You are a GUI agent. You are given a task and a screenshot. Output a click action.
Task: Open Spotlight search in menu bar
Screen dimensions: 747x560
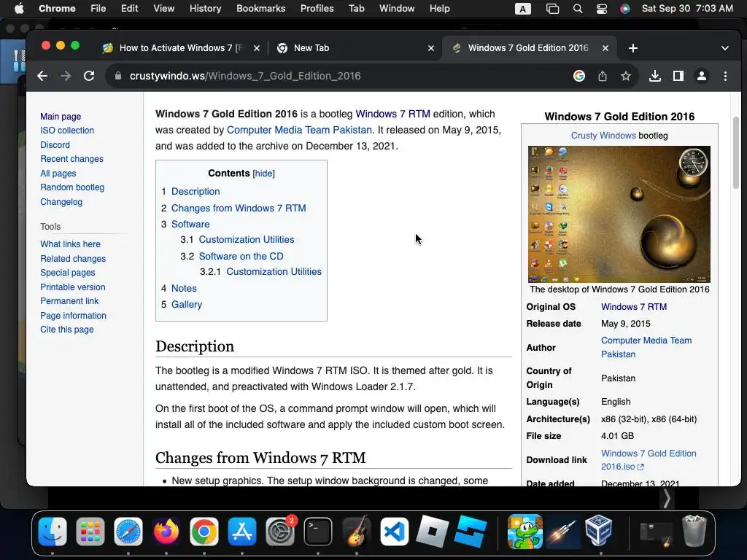pyautogui.click(x=578, y=9)
